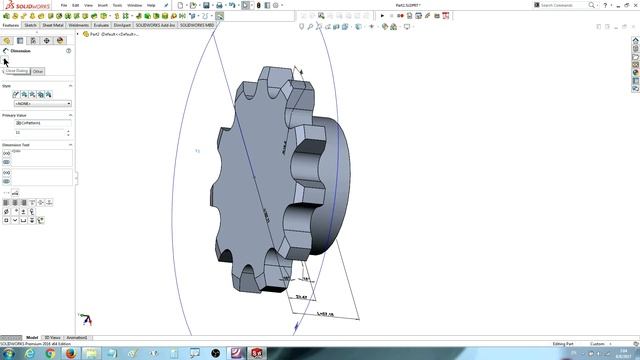Rebuild the model (traffic light icon)
The image size is (640, 360).
(258, 5)
